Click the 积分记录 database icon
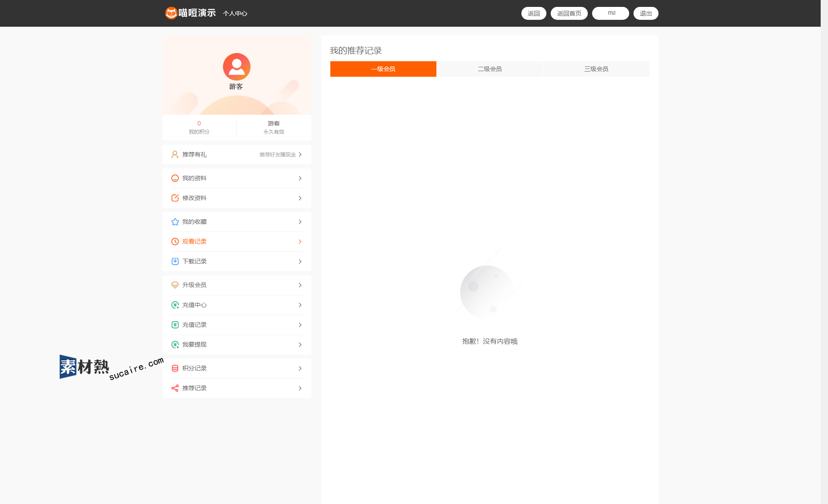Screen dimensions: 828x504 [175, 368]
